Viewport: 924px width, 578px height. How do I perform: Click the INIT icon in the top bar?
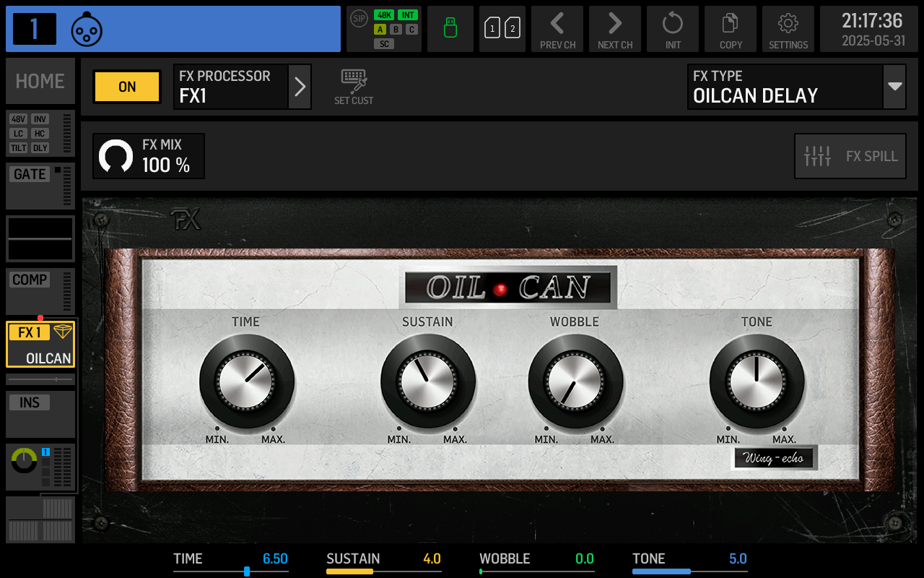tap(672, 29)
